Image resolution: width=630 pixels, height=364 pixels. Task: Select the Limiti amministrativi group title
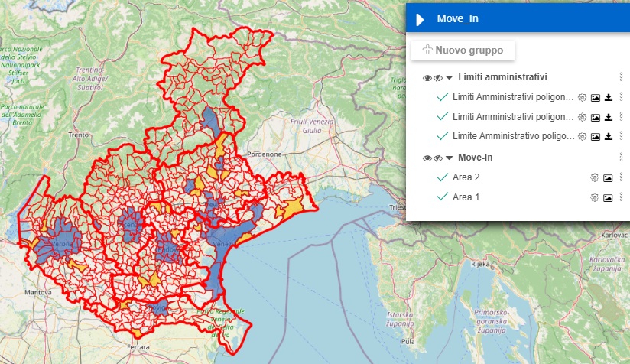[x=502, y=77]
